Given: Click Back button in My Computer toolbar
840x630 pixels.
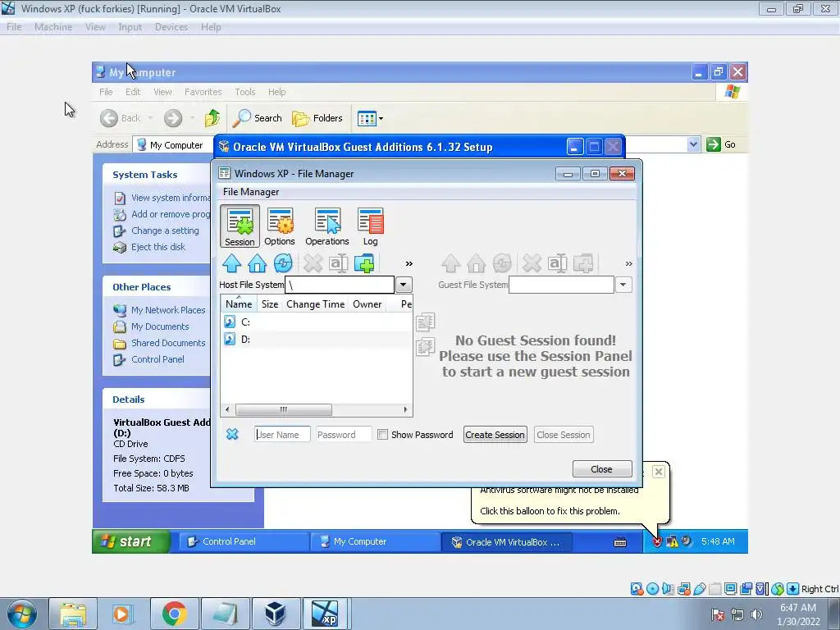Looking at the screenshot, I should coord(121,118).
